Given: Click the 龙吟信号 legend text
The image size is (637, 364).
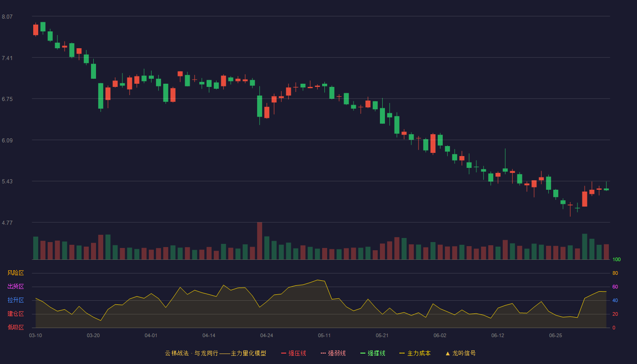Looking at the screenshot, I should pos(464,353).
